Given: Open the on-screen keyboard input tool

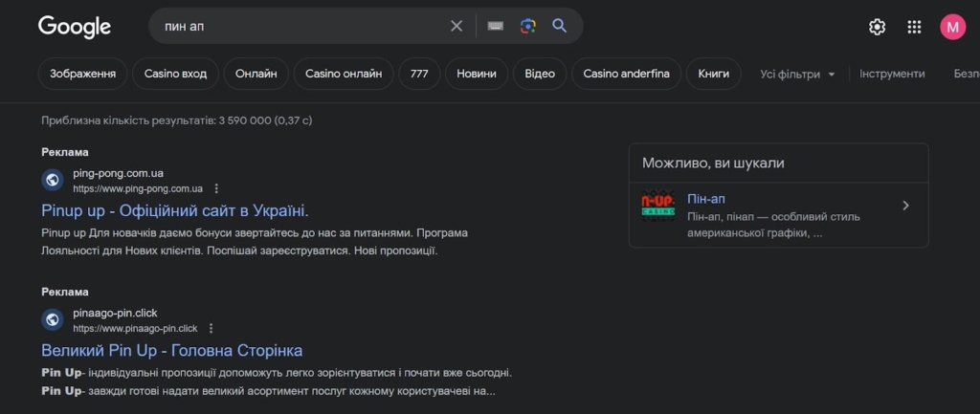Looking at the screenshot, I should click(x=495, y=26).
